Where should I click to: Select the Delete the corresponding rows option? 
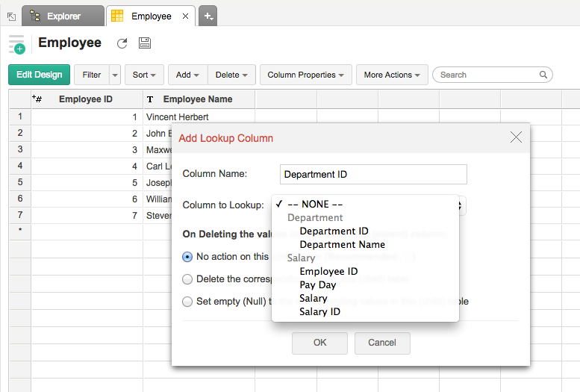tap(187, 279)
